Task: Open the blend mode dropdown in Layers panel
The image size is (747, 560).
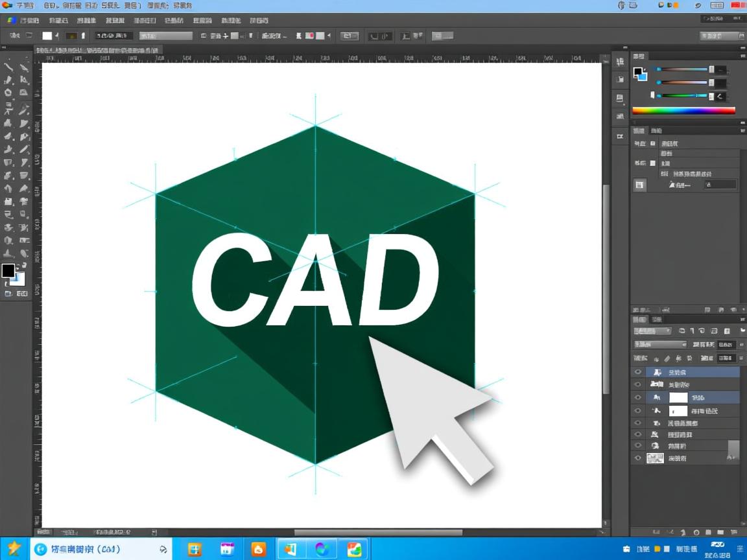Action: [x=660, y=344]
